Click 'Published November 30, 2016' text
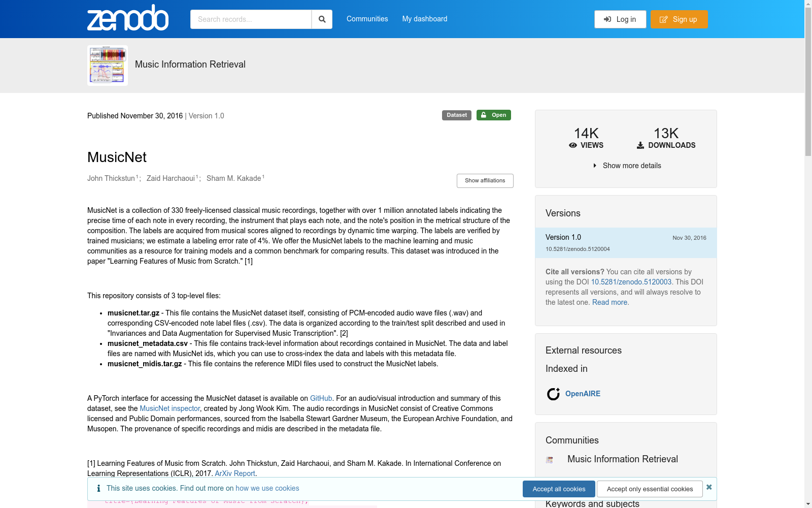 pos(135,116)
